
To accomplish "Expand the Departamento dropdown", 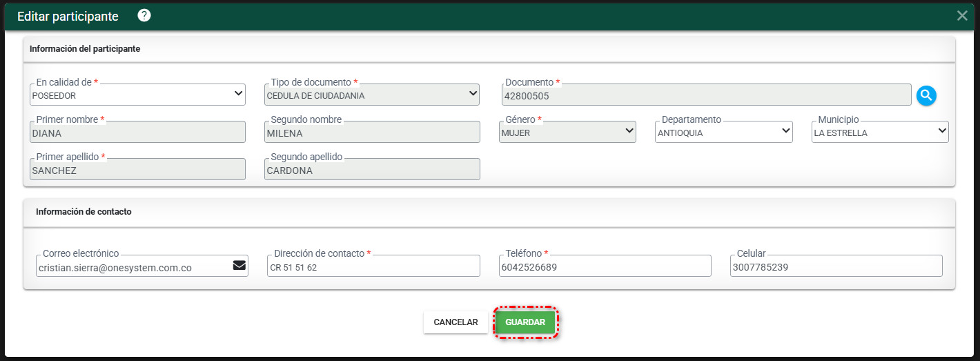I will (x=723, y=132).
